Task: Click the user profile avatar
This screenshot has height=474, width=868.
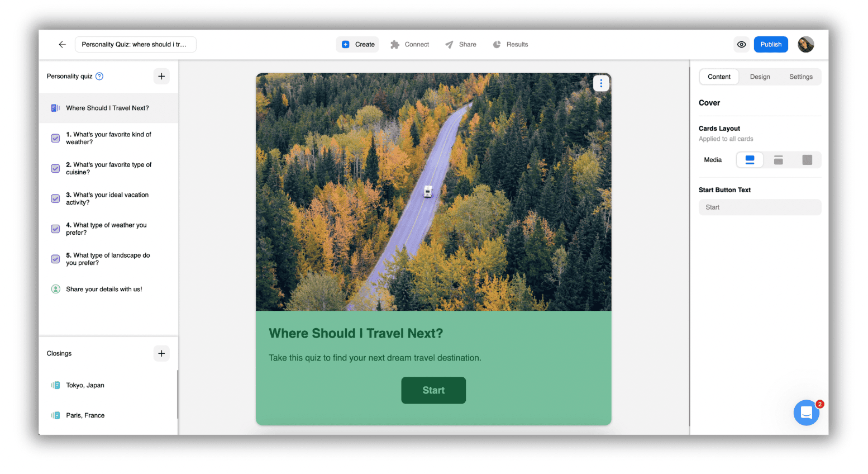Action: coord(805,44)
